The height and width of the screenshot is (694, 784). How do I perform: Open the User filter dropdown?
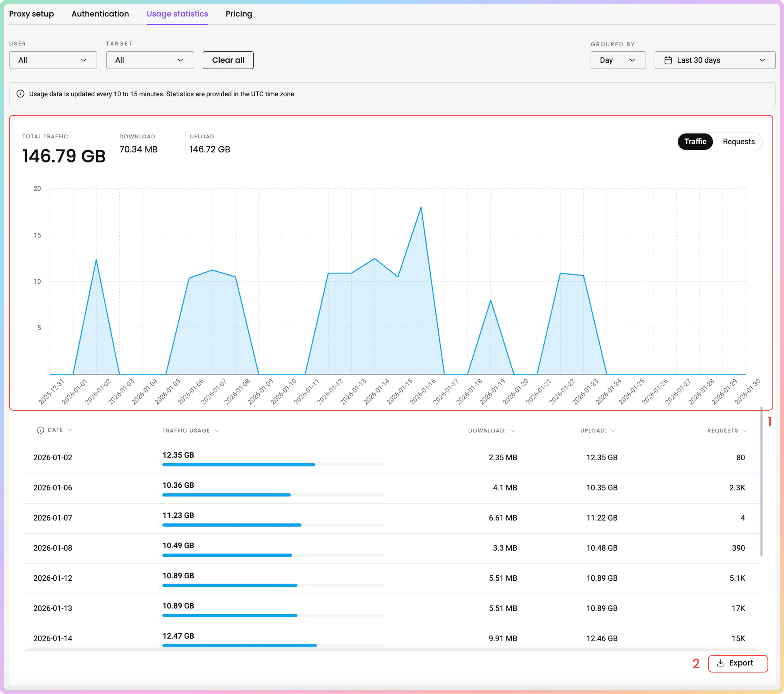(53, 60)
